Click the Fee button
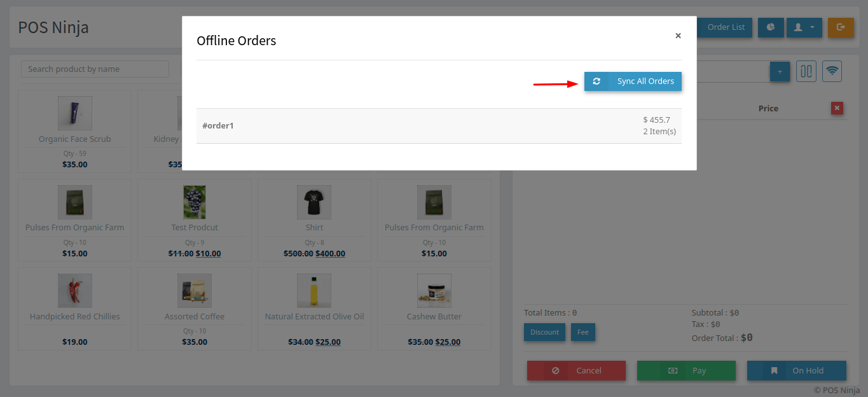 582,332
